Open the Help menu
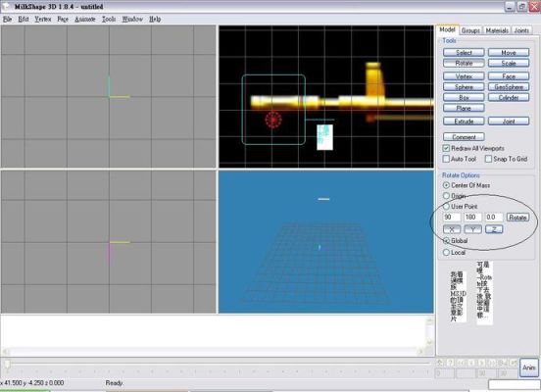The width and height of the screenshot is (541, 392). click(x=155, y=19)
